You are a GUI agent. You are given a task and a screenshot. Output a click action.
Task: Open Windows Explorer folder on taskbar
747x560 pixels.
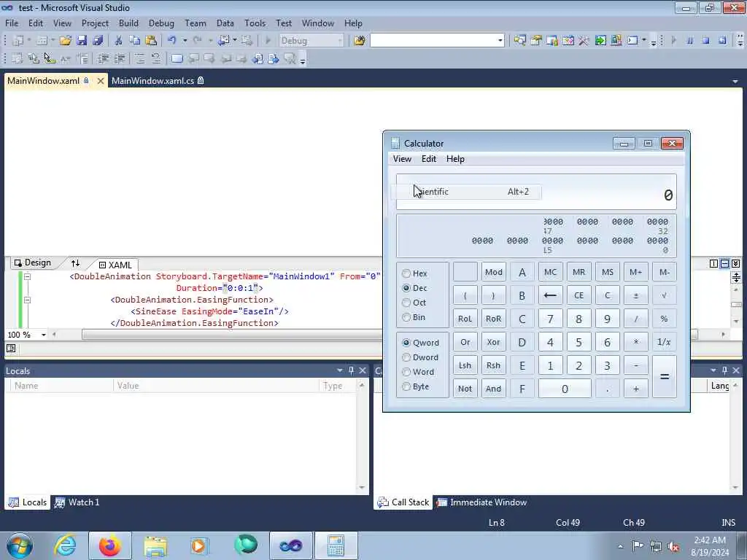click(155, 545)
